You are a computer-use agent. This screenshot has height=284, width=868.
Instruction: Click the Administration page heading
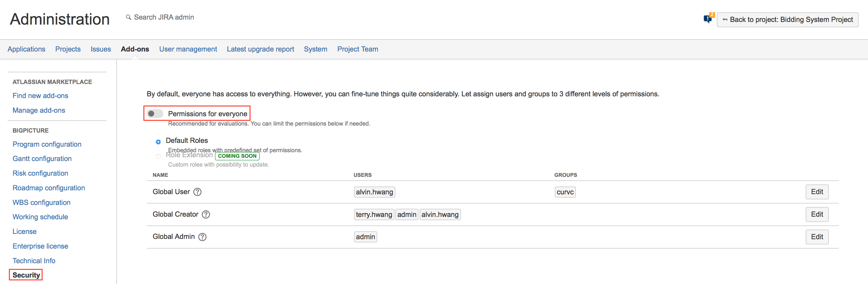[60, 19]
